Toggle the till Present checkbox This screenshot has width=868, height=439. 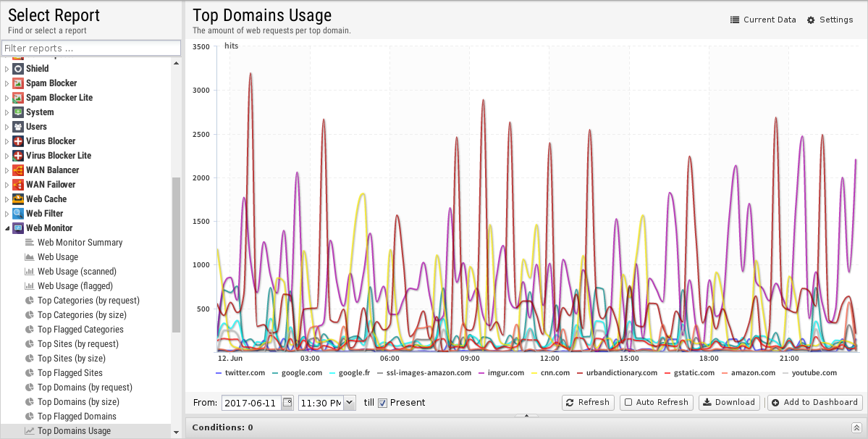click(x=382, y=403)
